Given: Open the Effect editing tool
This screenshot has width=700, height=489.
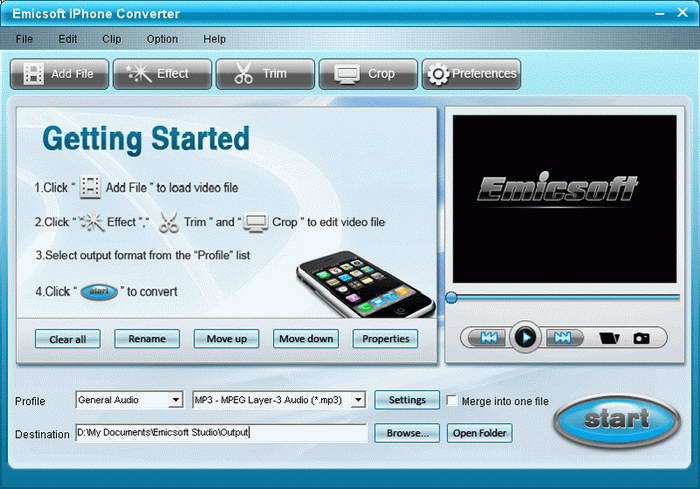Looking at the screenshot, I should pyautogui.click(x=162, y=74).
